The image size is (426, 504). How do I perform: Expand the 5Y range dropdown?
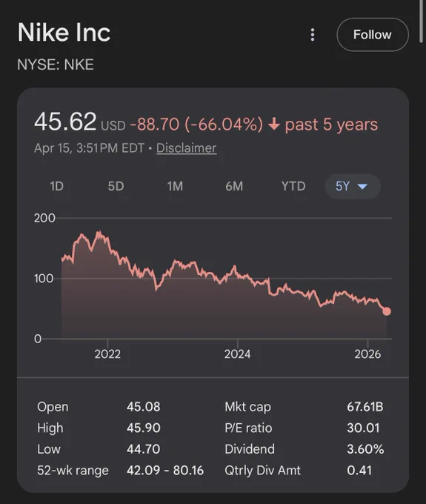tap(353, 186)
